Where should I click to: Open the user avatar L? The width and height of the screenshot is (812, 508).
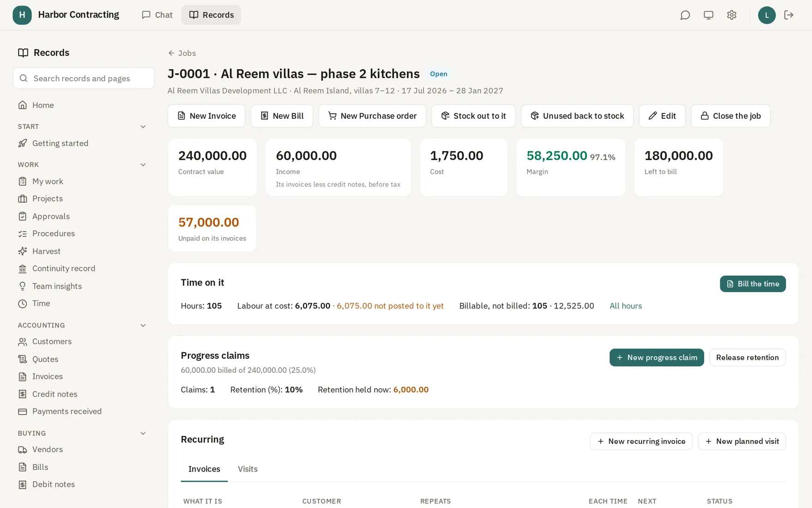click(766, 15)
